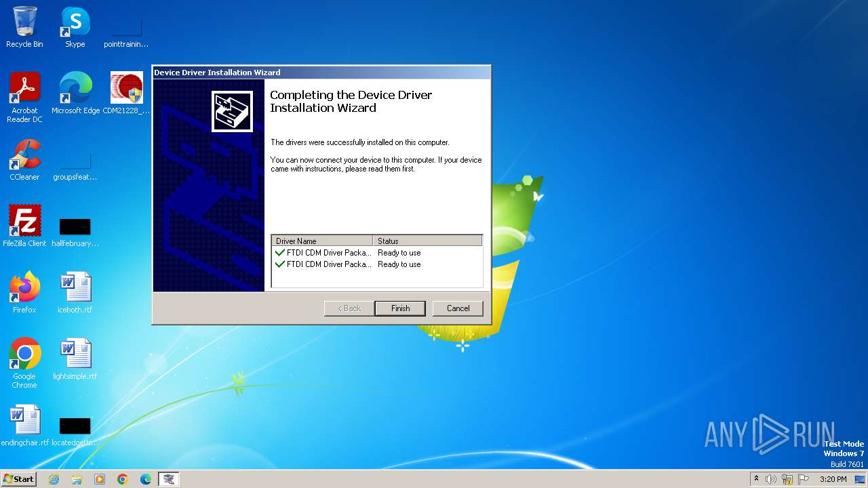
Task: Click the Status column header
Action: tap(427, 241)
